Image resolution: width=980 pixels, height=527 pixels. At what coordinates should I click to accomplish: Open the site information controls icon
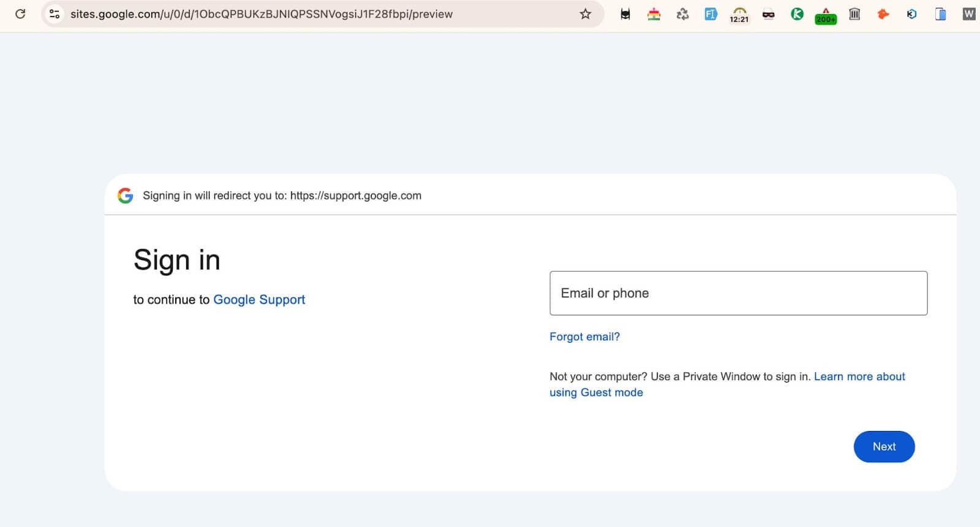55,13
